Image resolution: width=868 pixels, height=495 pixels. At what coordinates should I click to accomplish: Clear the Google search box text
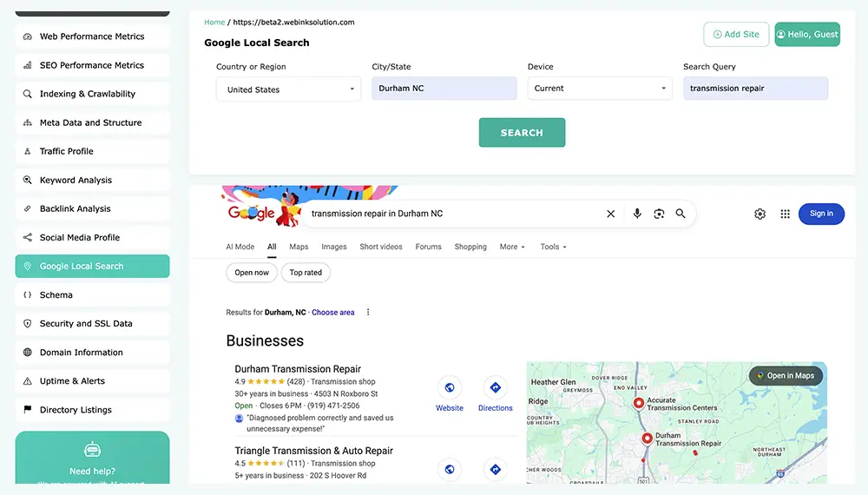tap(610, 214)
